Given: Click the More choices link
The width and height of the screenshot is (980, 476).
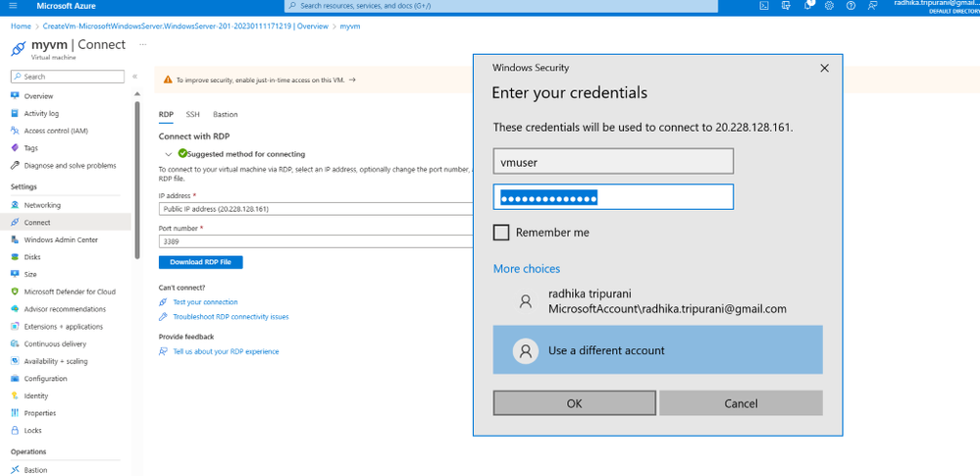Looking at the screenshot, I should [526, 268].
